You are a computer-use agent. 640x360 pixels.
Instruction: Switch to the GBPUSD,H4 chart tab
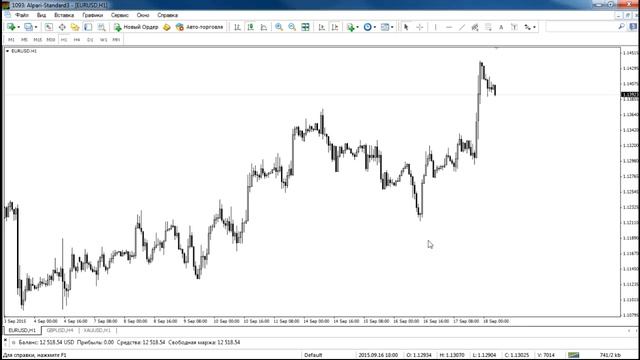60,330
